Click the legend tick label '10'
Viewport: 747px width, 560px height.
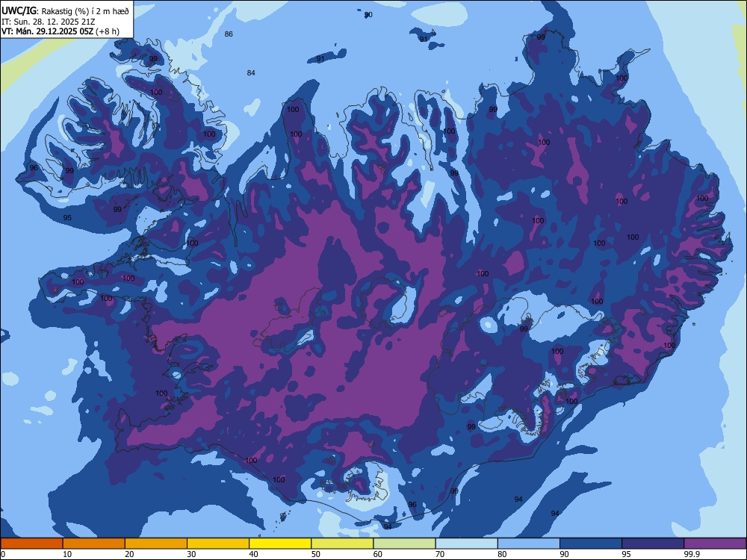click(67, 554)
